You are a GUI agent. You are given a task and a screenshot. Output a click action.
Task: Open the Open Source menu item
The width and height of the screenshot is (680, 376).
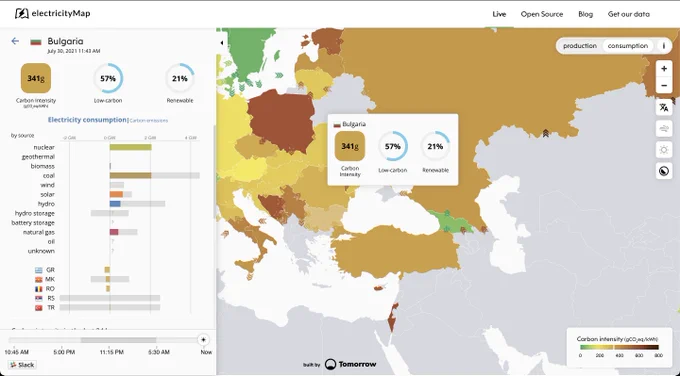[x=542, y=14]
